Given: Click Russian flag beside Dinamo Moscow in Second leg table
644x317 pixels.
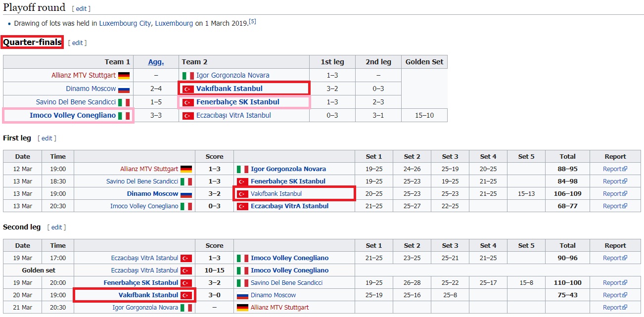Looking at the screenshot, I should [242, 295].
